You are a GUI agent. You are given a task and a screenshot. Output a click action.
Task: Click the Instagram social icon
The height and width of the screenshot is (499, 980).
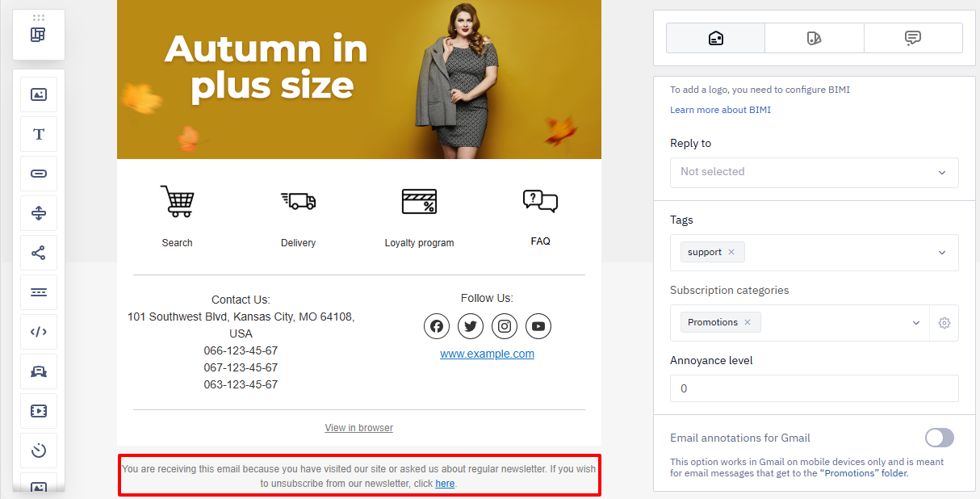click(505, 326)
